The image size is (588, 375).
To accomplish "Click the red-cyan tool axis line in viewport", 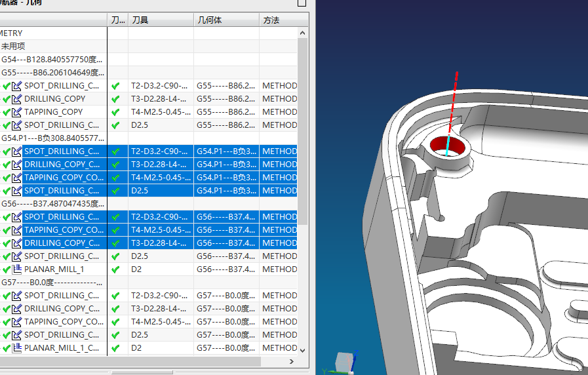I will point(452,113).
